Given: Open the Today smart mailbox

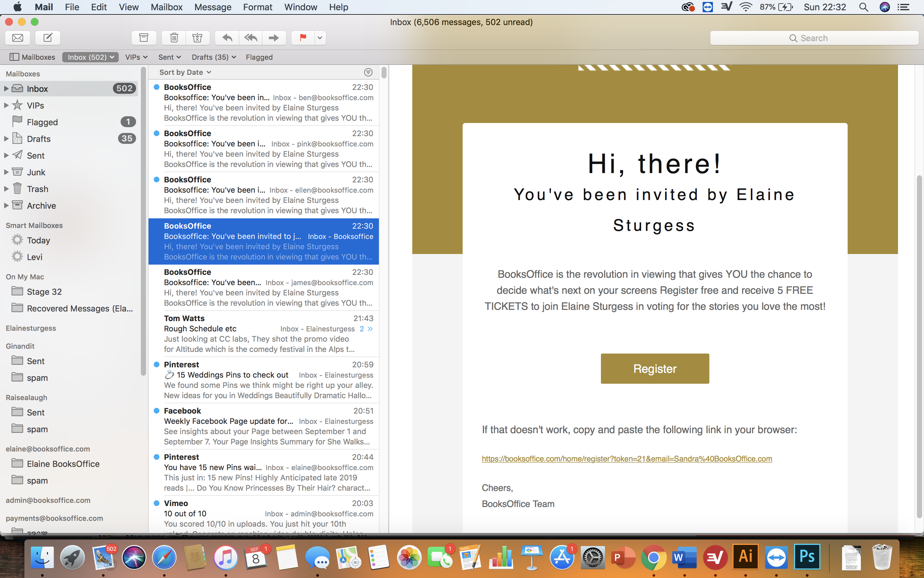Looking at the screenshot, I should tap(69, 240).
